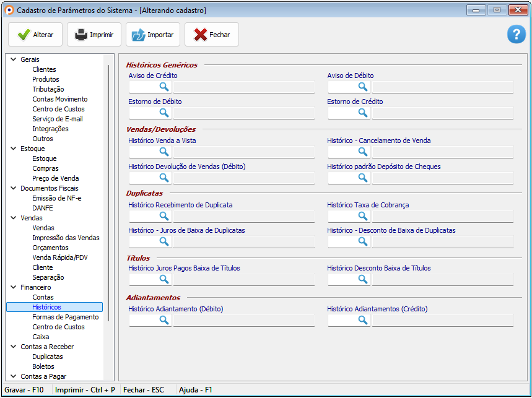Collapse the Contas a Receber group

point(14,347)
